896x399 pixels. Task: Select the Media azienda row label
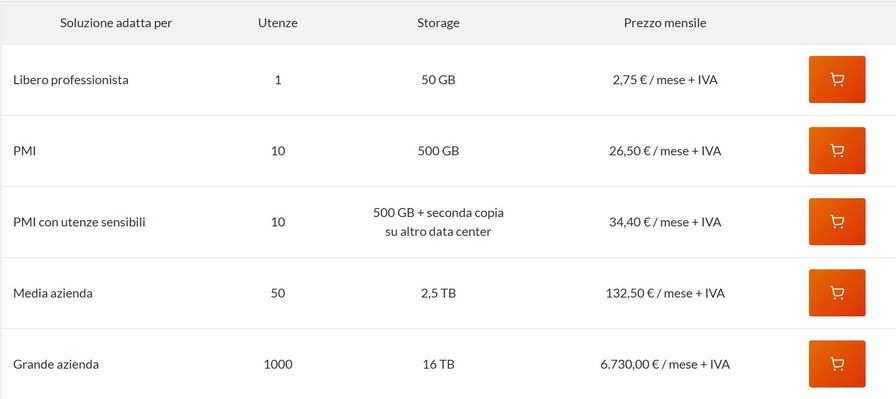pyautogui.click(x=53, y=293)
